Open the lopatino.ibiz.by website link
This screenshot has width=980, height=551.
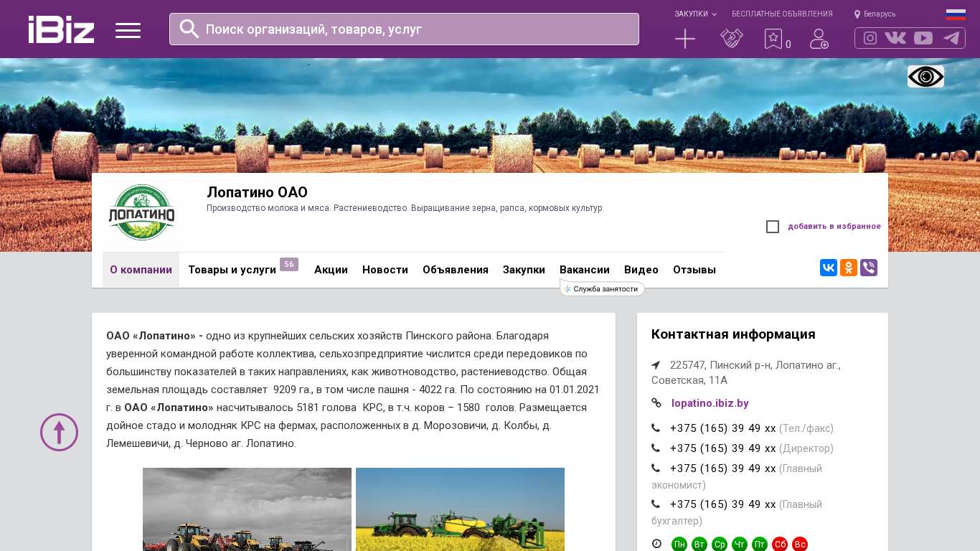pos(710,403)
